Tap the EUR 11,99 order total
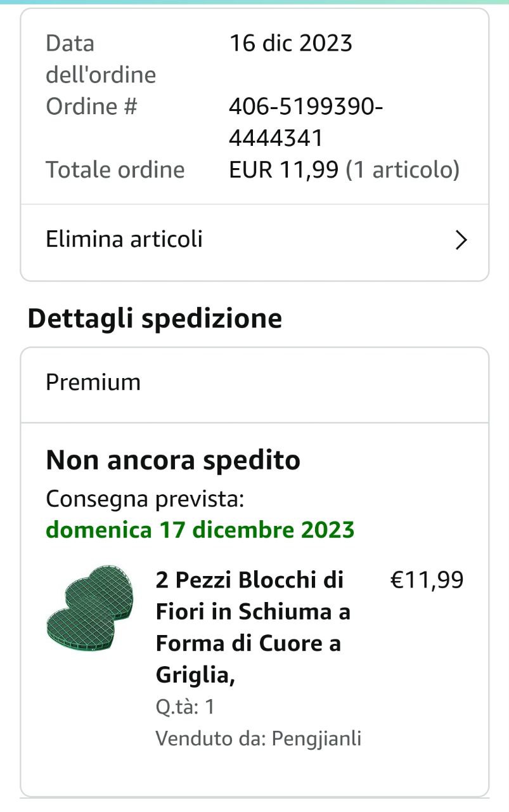The image size is (509, 812). 283,169
